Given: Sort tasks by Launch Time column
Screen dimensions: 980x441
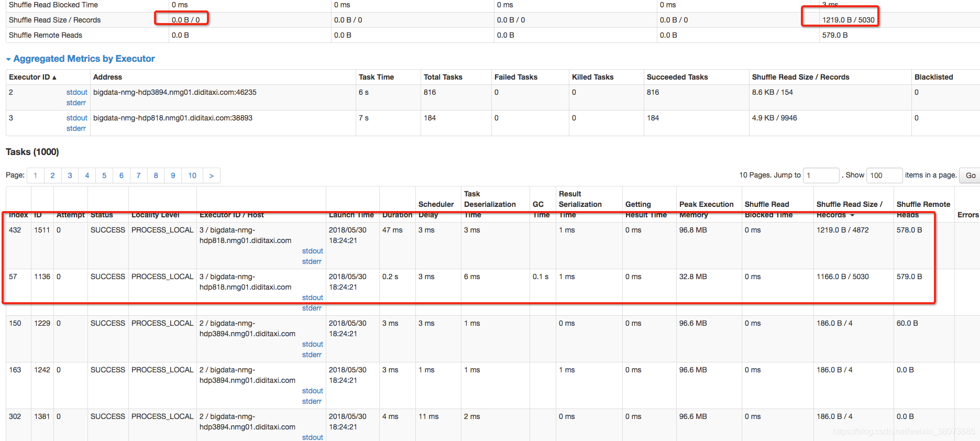Looking at the screenshot, I should click(x=351, y=215).
